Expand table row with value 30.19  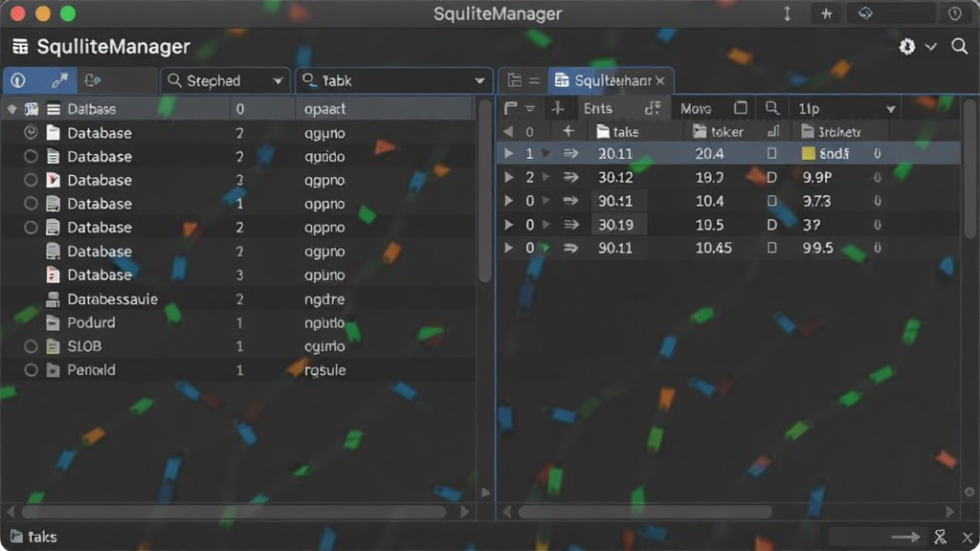(x=509, y=224)
